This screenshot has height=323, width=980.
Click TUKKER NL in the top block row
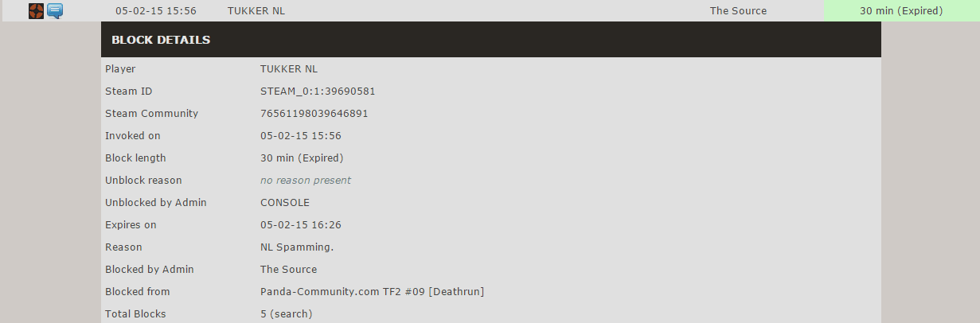point(256,11)
